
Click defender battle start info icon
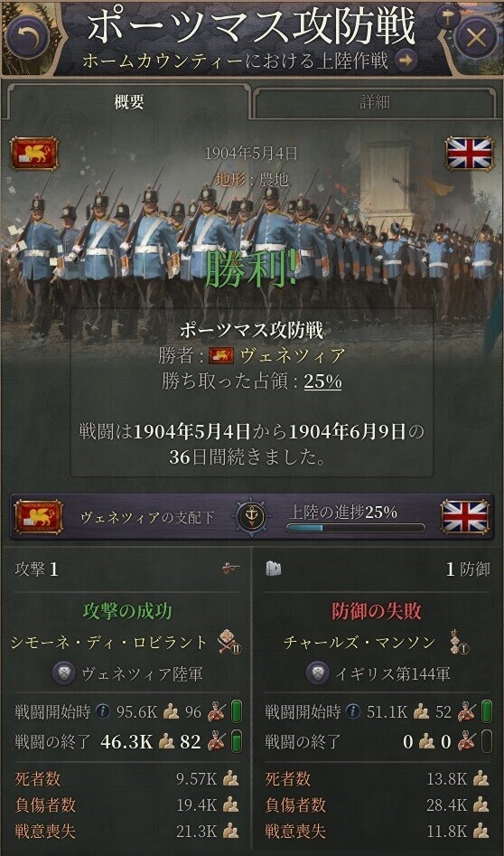[352, 711]
